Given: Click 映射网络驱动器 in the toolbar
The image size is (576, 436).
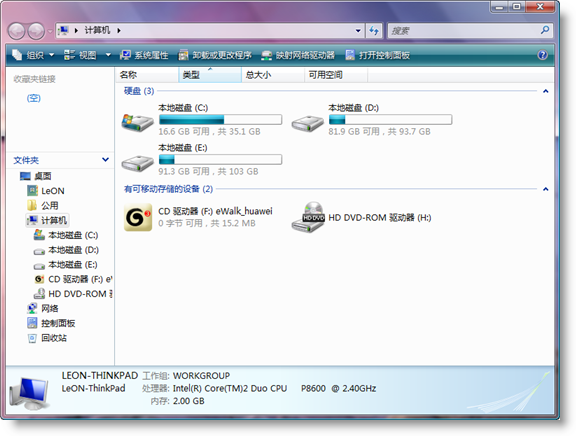Looking at the screenshot, I should tap(298, 55).
